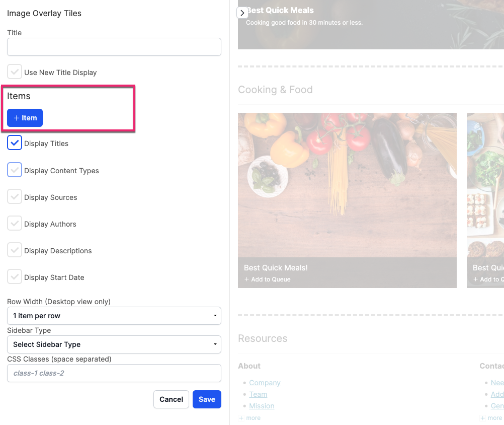The height and width of the screenshot is (425, 504).
Task: Click the 'Cooking good food in 30 minutes or less.' text
Action: 304,23
